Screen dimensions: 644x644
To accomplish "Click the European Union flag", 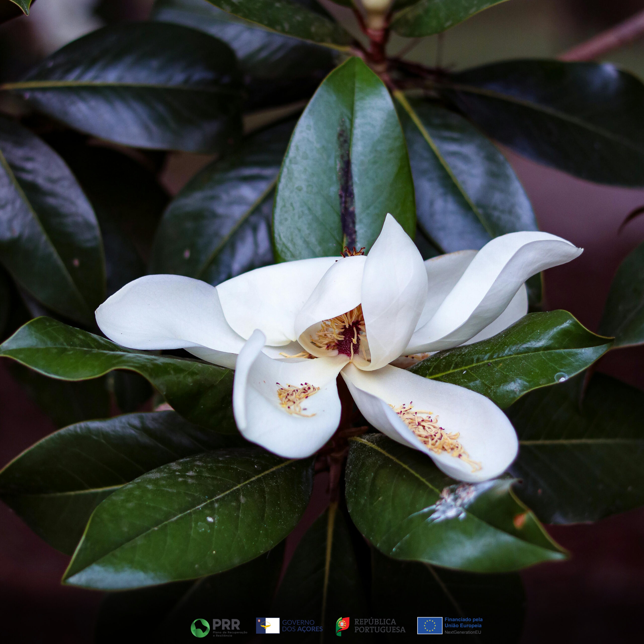I will click(x=430, y=625).
